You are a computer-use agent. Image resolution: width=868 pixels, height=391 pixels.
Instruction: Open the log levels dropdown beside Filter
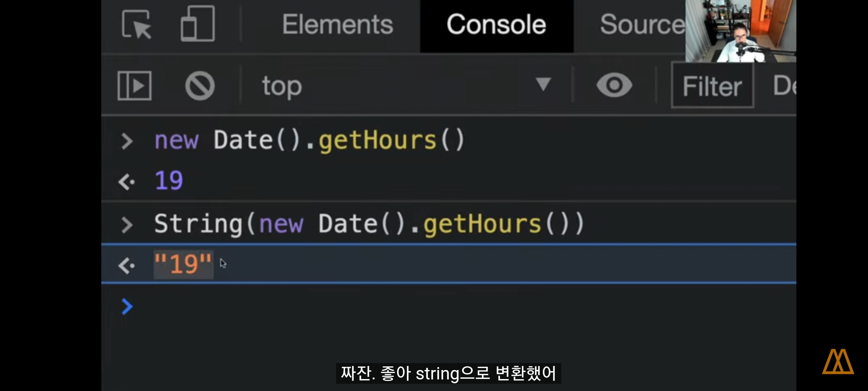coord(784,85)
